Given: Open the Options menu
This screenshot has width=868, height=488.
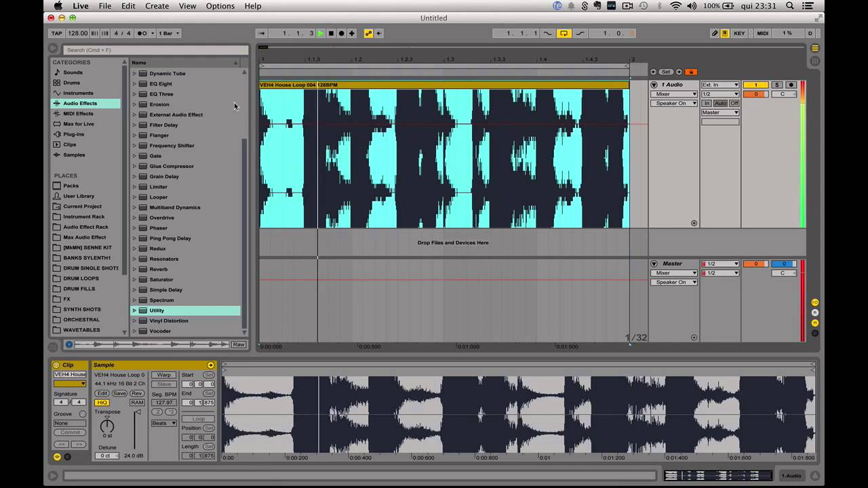Looking at the screenshot, I should point(220,6).
